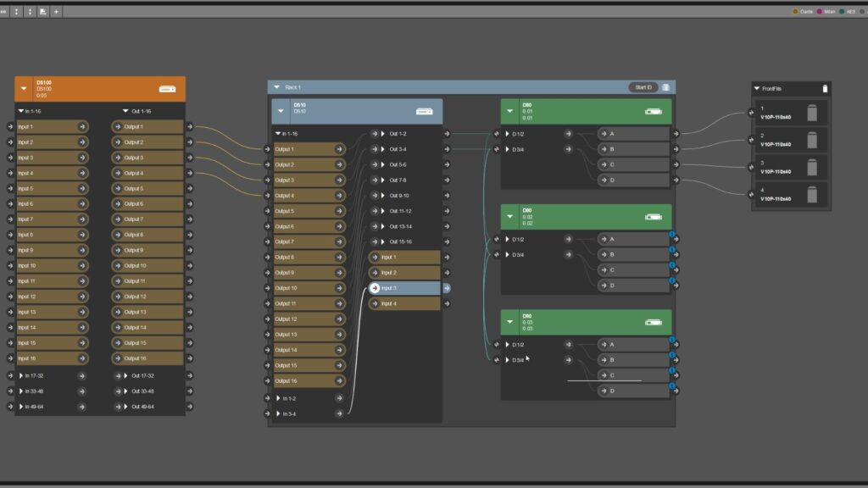868x488 pixels.
Task: Collapse the DS100 device using its chevron
Action: click(23, 88)
